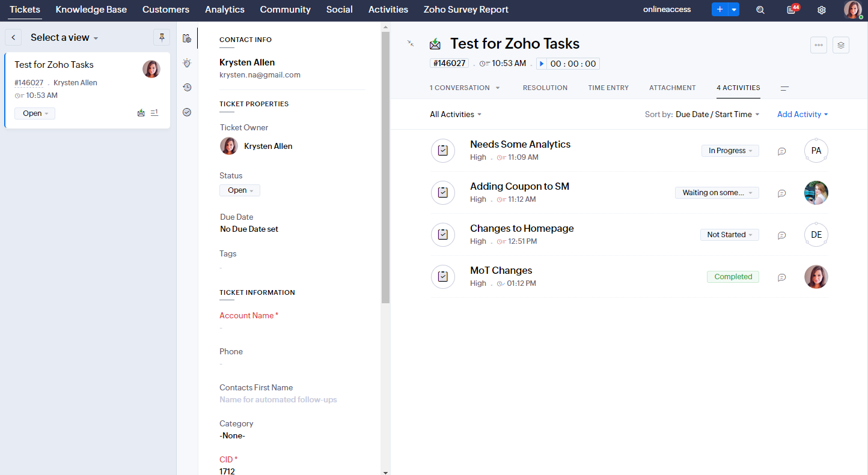The width and height of the screenshot is (868, 475).
Task: Open comments on Needs Some Analytics task
Action: (781, 151)
